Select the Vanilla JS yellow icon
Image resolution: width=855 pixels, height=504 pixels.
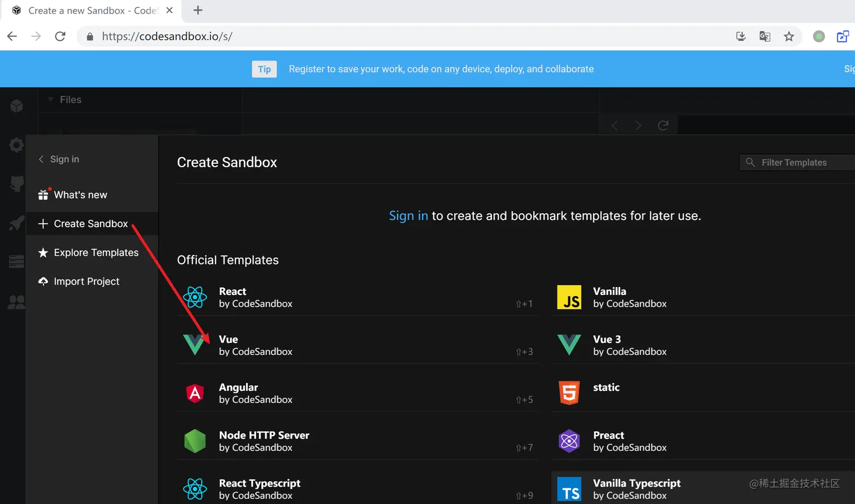click(x=569, y=297)
